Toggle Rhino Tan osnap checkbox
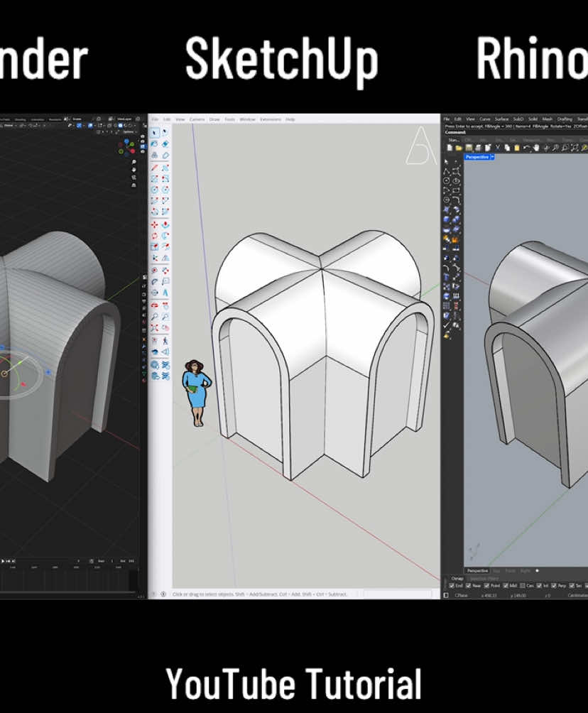 571,586
